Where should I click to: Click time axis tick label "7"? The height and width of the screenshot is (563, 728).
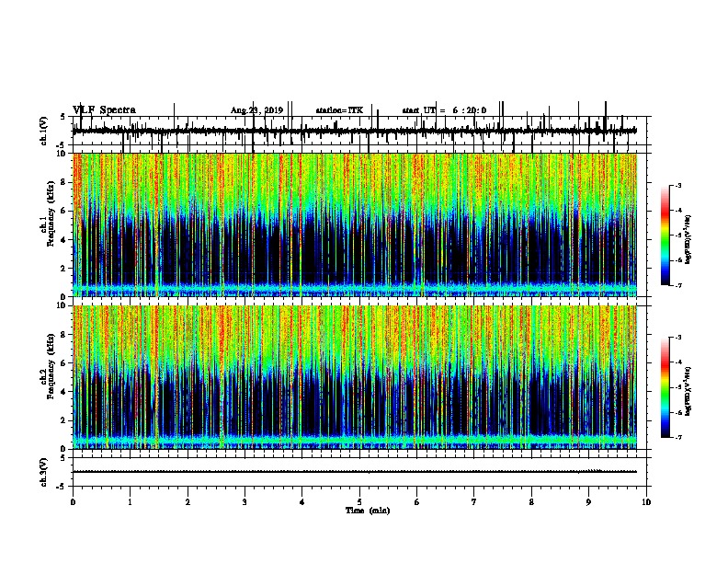tap(474, 502)
